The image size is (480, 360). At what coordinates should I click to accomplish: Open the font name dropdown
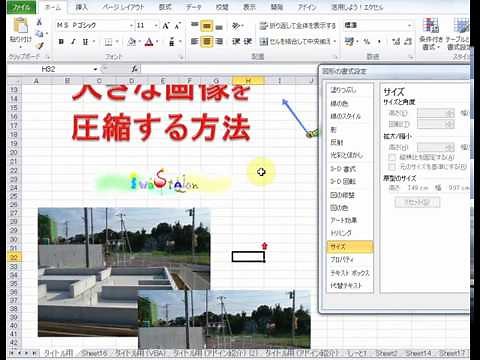point(131,26)
